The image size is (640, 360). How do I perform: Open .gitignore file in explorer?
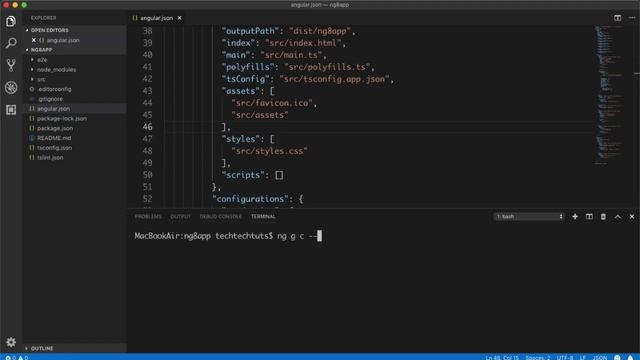coord(50,99)
